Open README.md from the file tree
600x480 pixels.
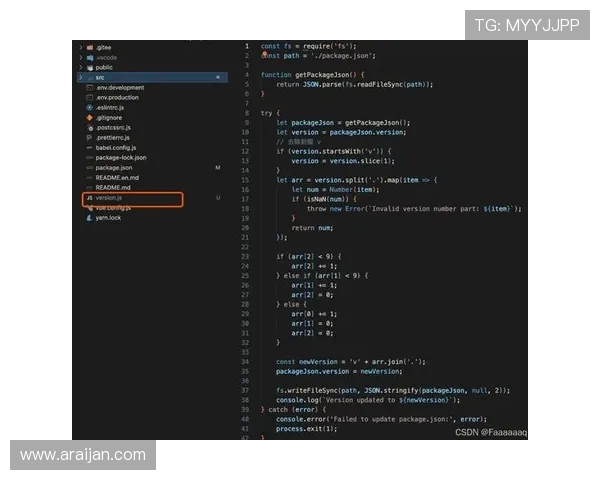[x=112, y=187]
